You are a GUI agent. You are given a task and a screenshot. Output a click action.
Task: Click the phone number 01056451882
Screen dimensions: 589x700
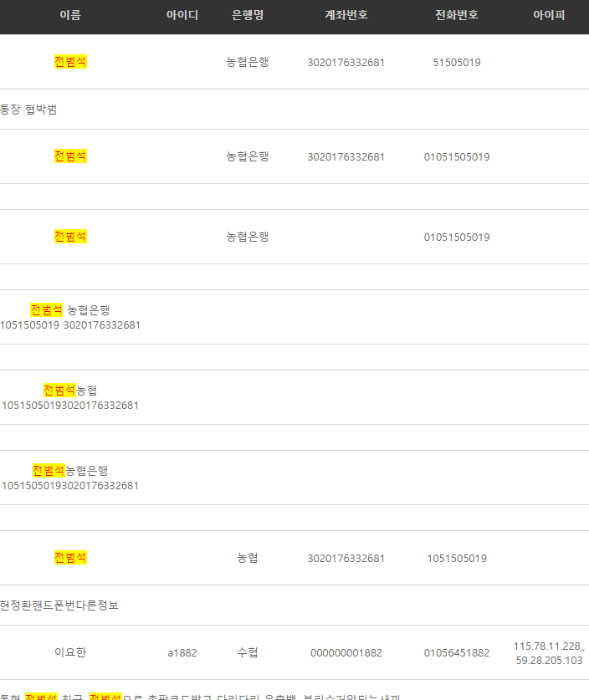[456, 653]
